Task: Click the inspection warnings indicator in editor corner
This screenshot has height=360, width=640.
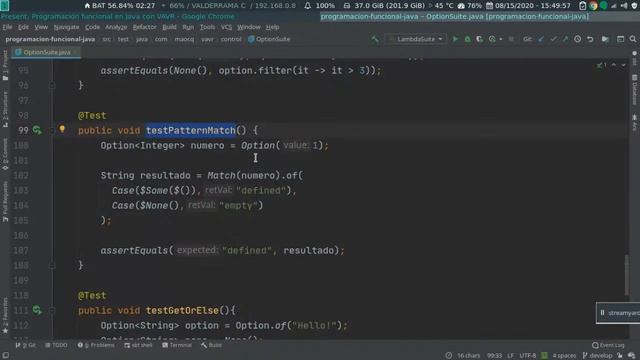Action: [601, 65]
